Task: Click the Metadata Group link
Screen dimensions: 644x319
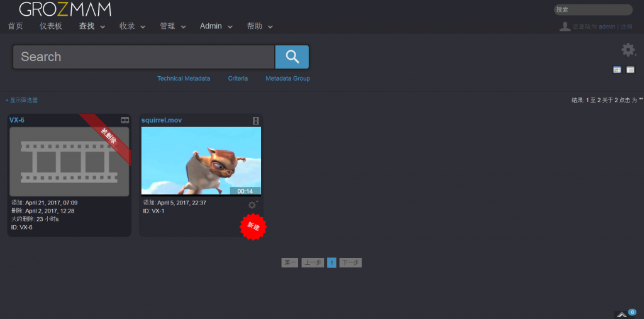Action: pos(287,79)
